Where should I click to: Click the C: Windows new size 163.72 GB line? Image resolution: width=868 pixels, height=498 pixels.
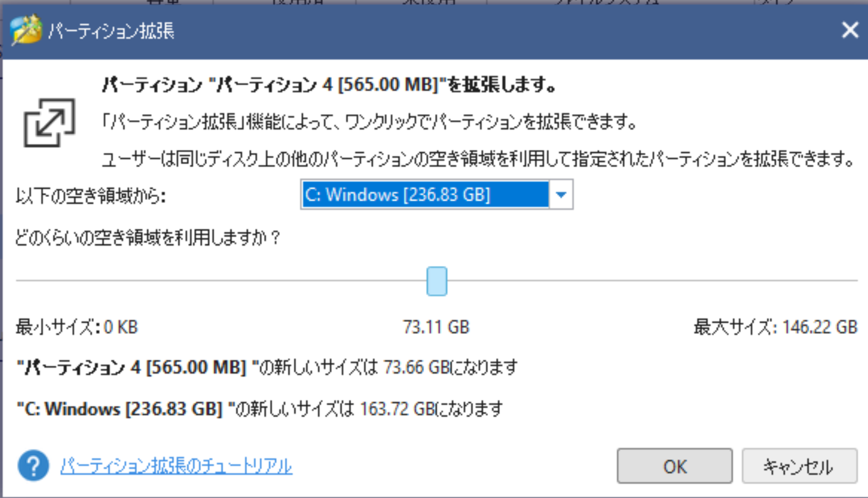260,409
